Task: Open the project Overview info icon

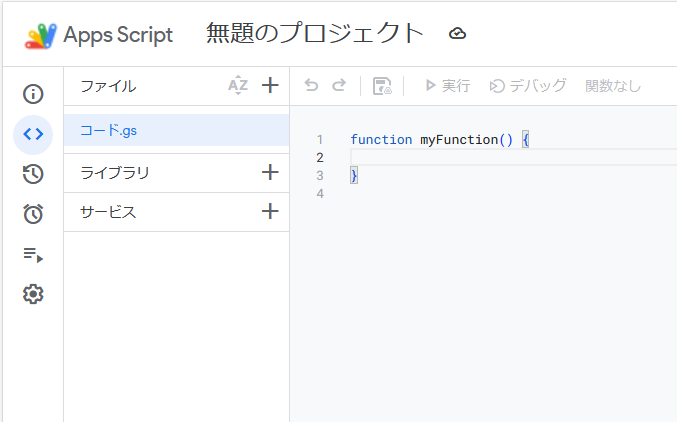Action: 33,94
